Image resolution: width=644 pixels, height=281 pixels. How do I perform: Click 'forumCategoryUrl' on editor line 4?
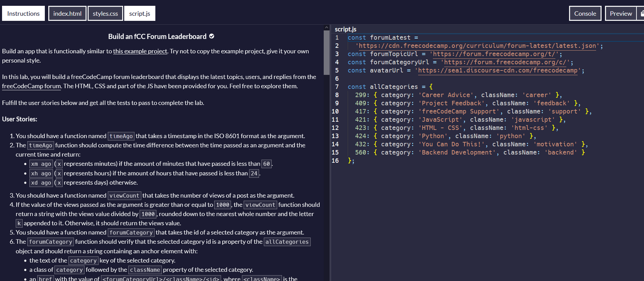[399, 62]
